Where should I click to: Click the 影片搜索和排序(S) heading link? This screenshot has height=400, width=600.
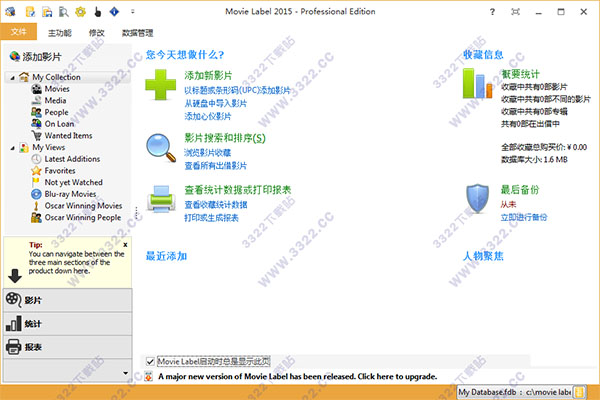coord(225,138)
